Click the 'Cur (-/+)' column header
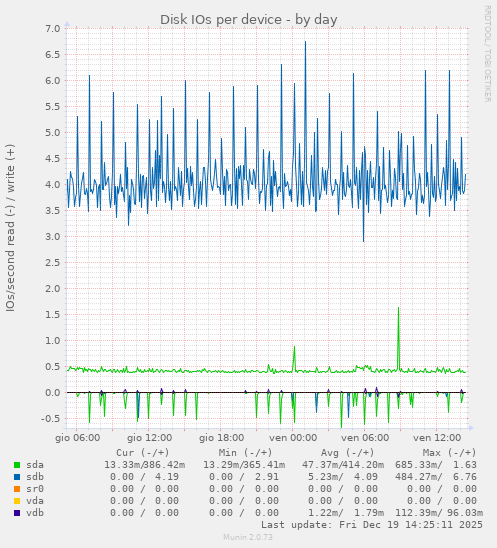This screenshot has width=497, height=548. (x=143, y=453)
